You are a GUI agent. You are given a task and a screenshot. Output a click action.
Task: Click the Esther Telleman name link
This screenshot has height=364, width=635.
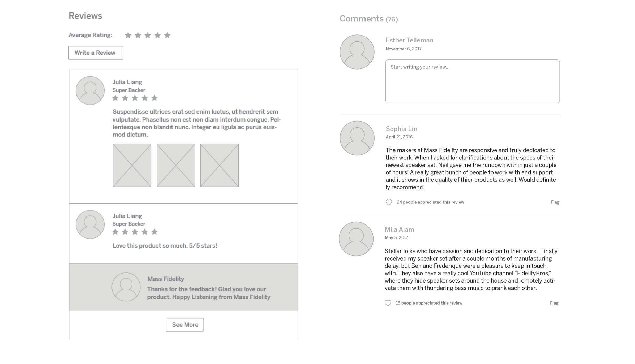pos(409,40)
